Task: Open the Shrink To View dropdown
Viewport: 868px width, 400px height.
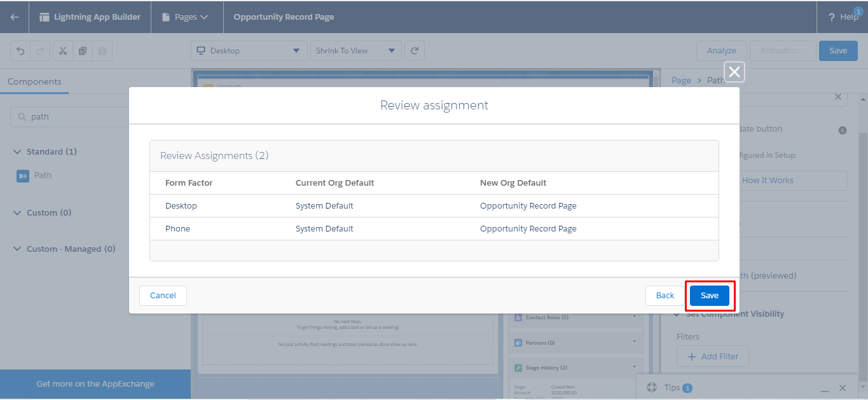Action: [x=355, y=51]
